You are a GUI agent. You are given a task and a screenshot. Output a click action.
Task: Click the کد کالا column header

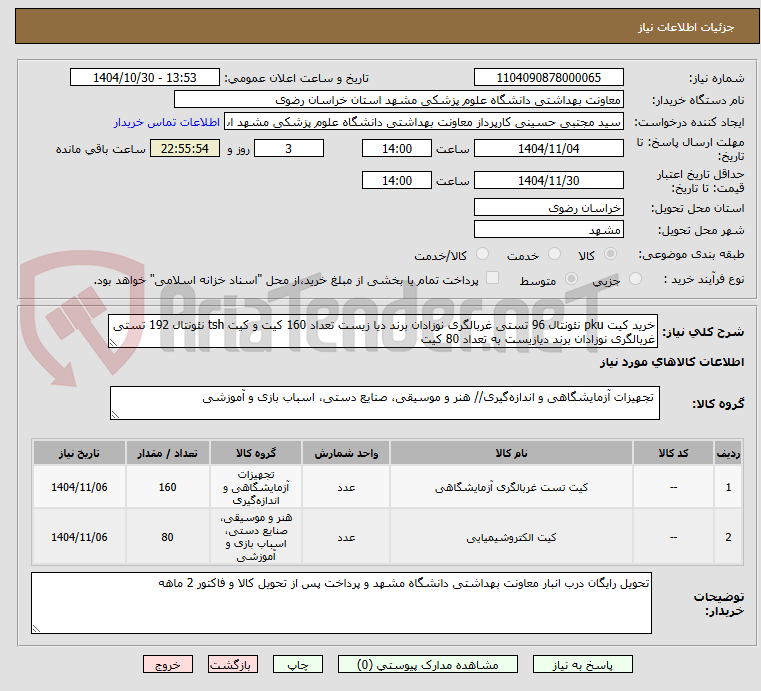pos(673,453)
